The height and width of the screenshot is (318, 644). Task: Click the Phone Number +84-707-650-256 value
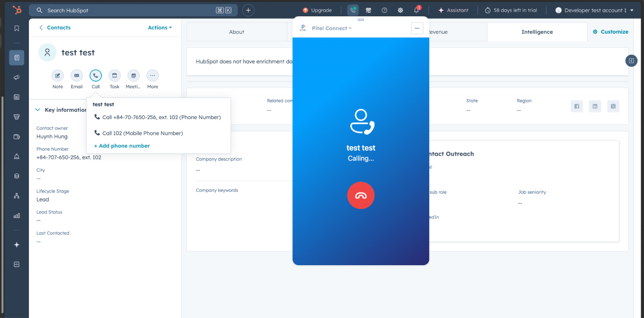pyautogui.click(x=69, y=157)
